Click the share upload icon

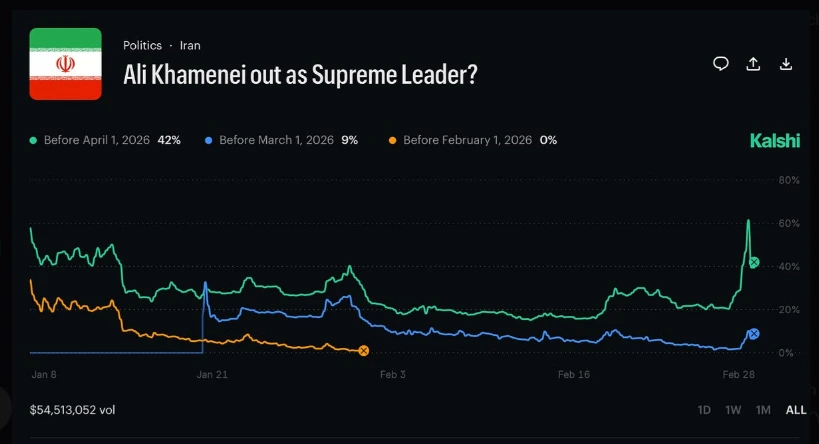tap(753, 64)
